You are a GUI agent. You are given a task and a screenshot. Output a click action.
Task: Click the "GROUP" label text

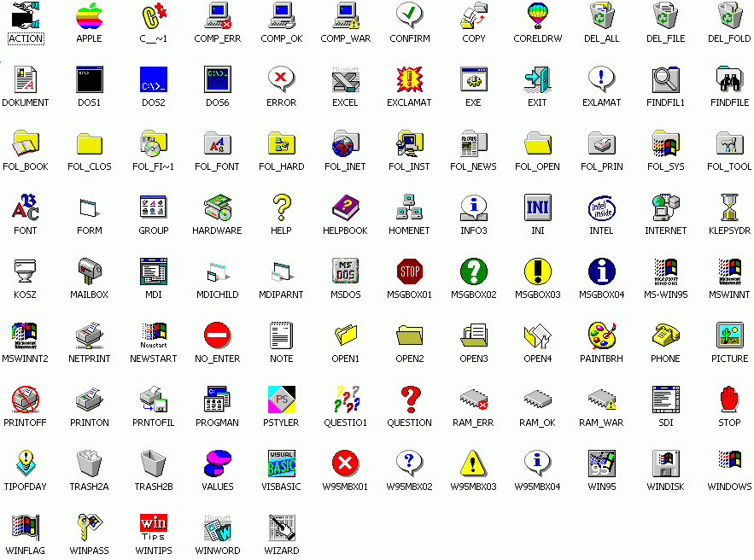(x=154, y=230)
